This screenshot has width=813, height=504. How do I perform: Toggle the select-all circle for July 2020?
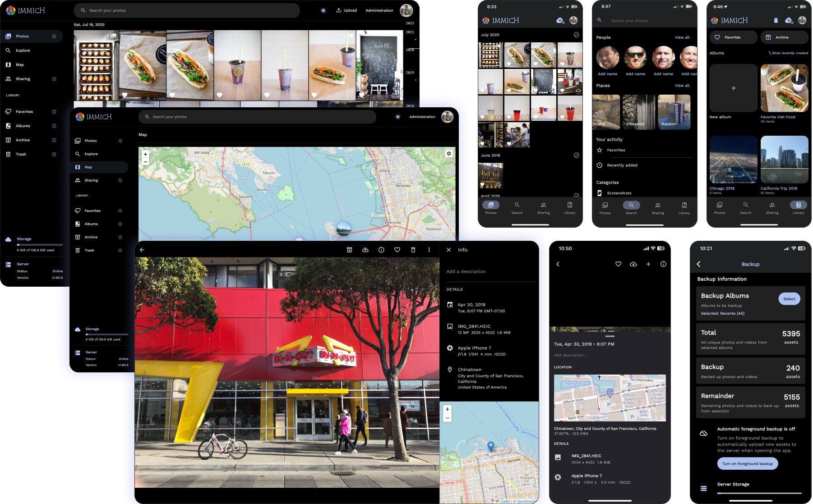[x=576, y=35]
